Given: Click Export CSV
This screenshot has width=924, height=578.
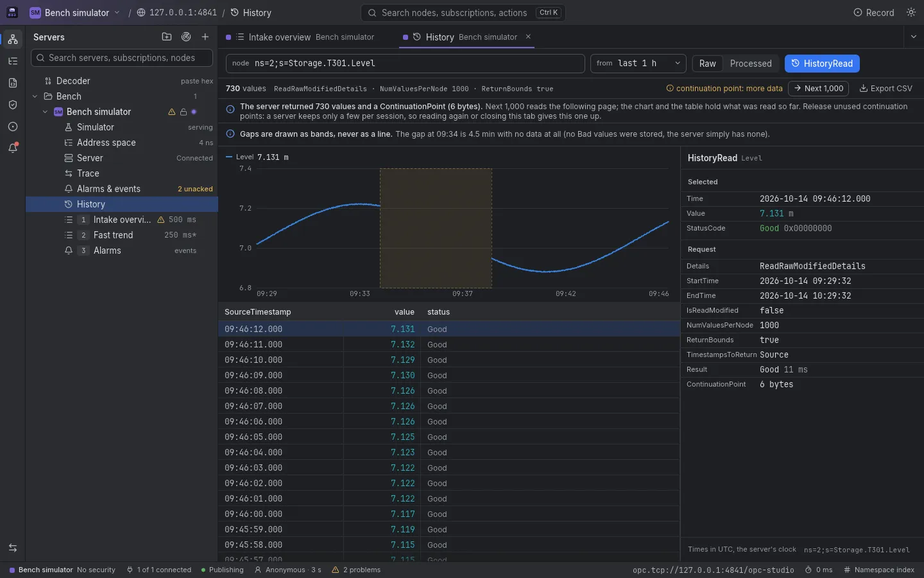Looking at the screenshot, I should click(x=886, y=89).
